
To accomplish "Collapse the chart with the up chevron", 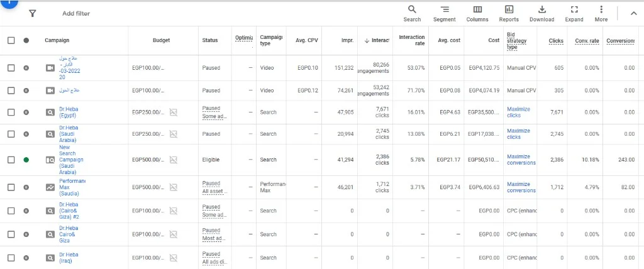I will click(x=633, y=13).
